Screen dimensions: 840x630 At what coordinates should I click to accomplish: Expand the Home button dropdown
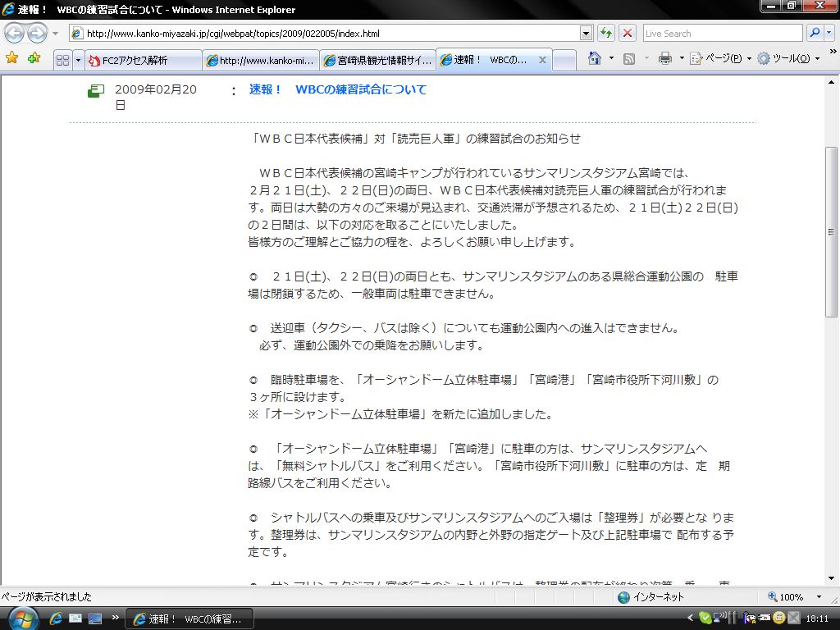click(x=611, y=58)
